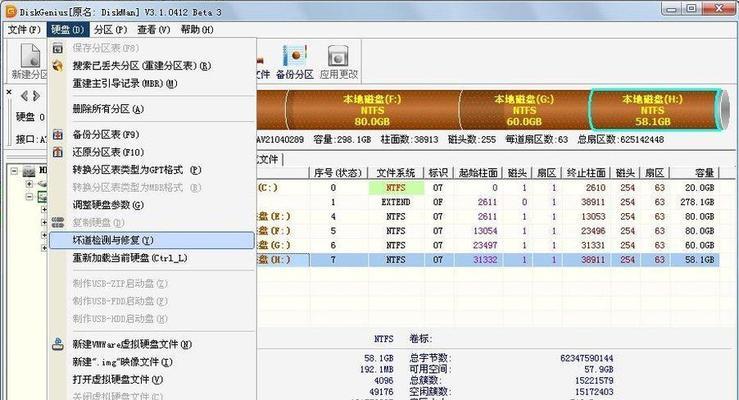Choose 重新加载当前硬盘 (Ctrl_L)
Screen dimensions: 739x400
point(152,258)
